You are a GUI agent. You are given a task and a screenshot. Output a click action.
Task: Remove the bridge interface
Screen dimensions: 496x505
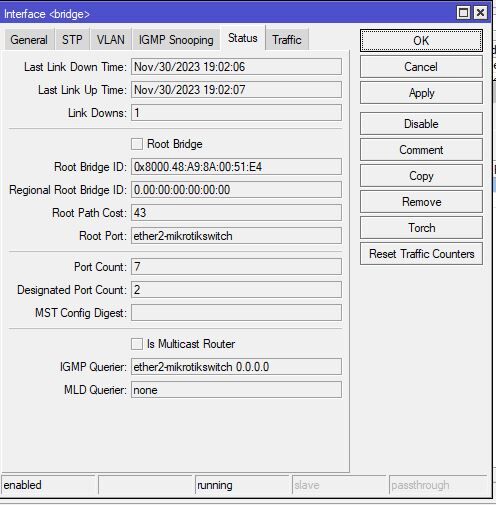tap(421, 202)
